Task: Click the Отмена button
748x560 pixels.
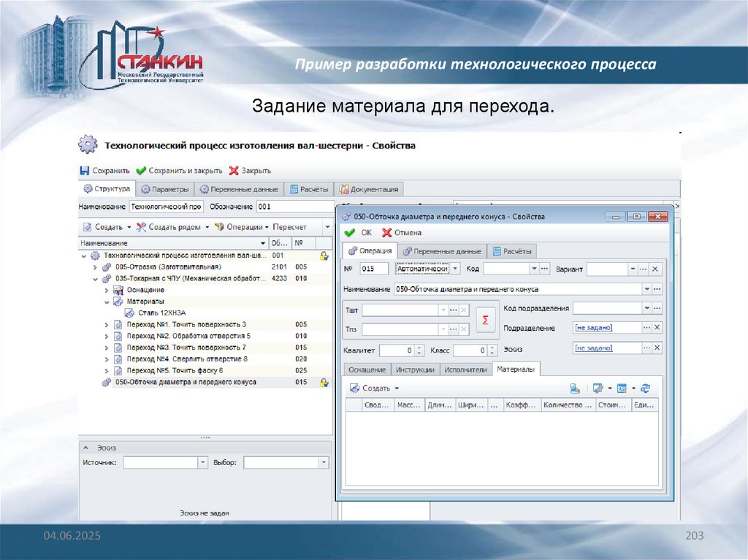Action: tap(402, 232)
